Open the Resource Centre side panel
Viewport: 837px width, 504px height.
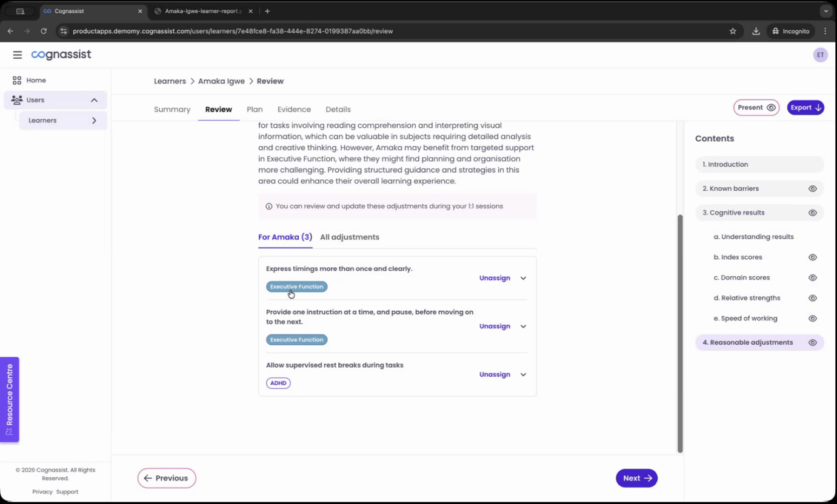pos(10,399)
